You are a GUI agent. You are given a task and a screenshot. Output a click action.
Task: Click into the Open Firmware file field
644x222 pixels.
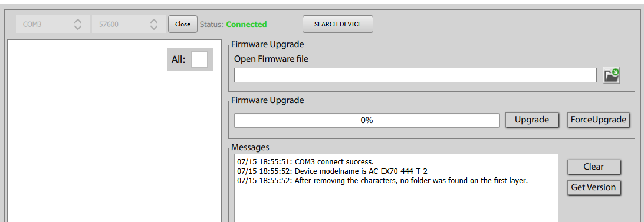pos(415,75)
